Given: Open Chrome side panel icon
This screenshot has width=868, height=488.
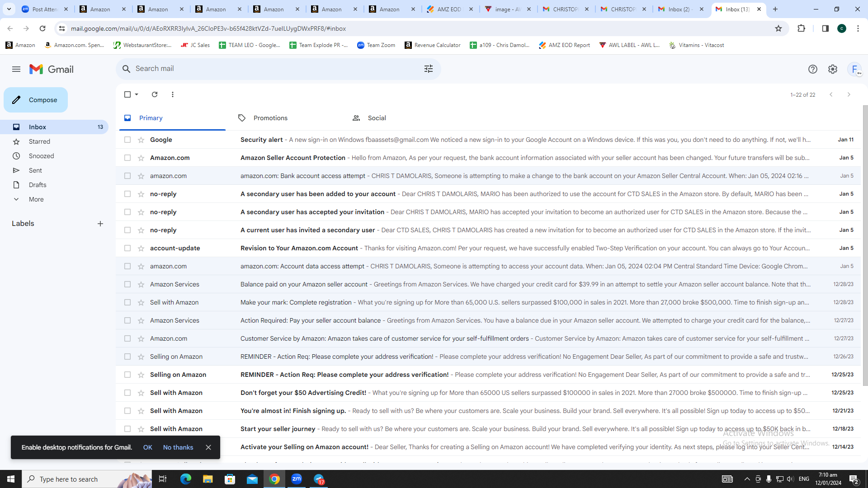Looking at the screenshot, I should 825,28.
